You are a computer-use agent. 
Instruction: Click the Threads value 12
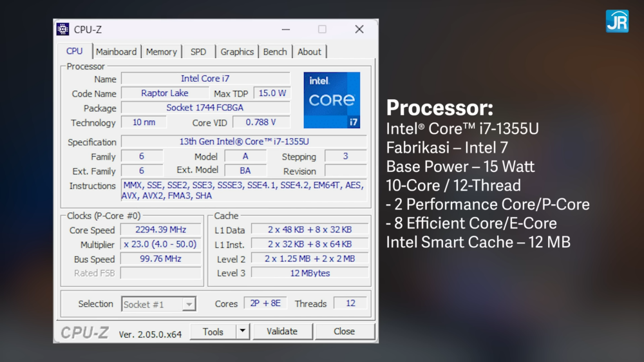(350, 303)
